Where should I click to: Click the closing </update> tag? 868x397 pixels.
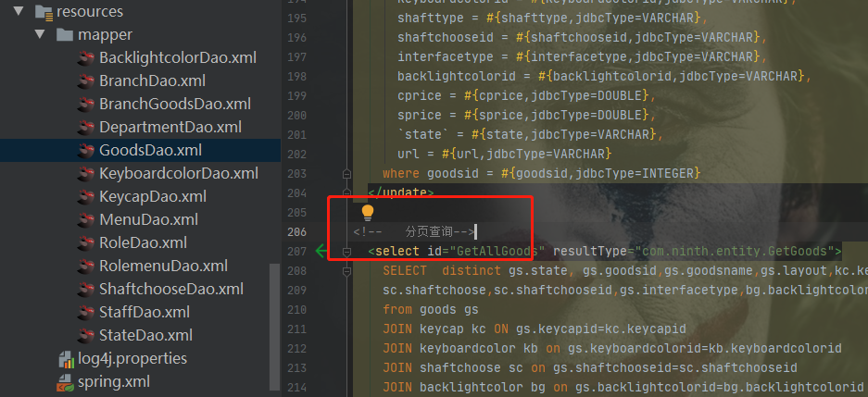coord(401,193)
